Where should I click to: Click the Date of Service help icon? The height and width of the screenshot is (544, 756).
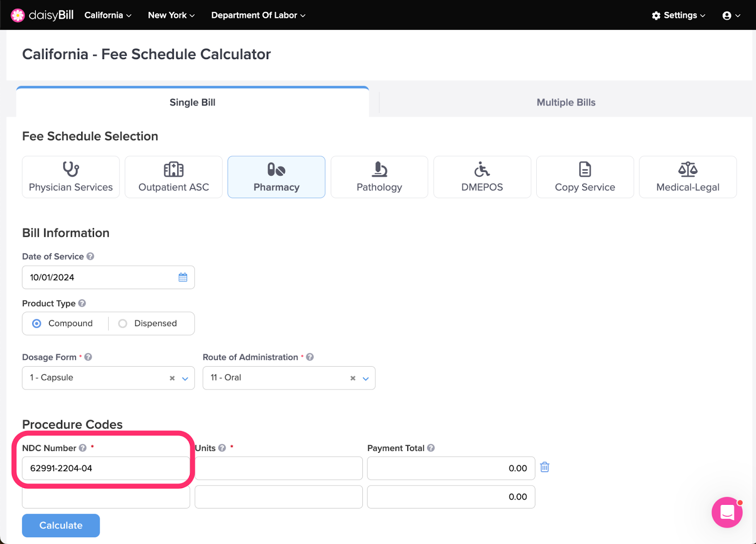(90, 256)
